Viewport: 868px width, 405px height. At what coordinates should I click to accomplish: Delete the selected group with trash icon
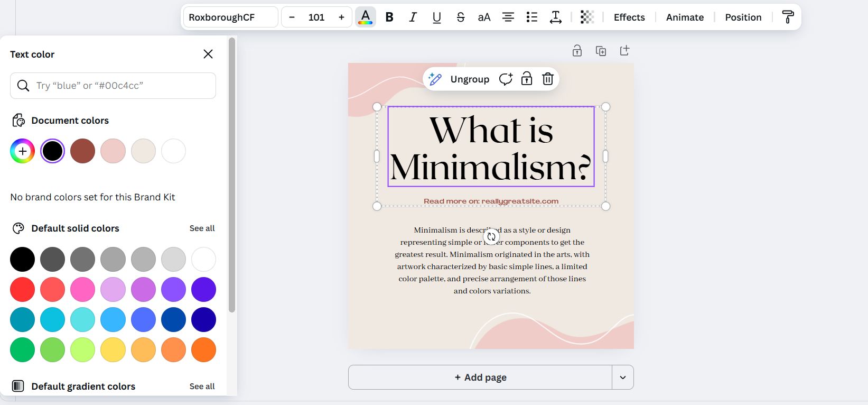548,79
